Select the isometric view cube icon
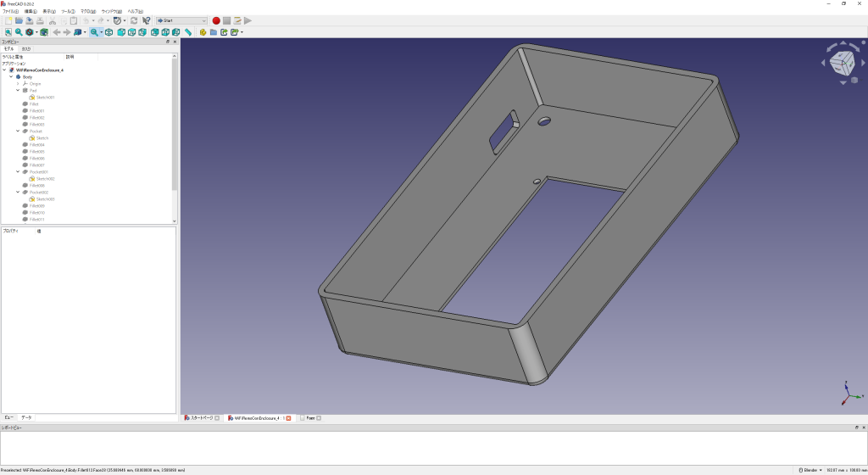868x475 pixels. (108, 32)
